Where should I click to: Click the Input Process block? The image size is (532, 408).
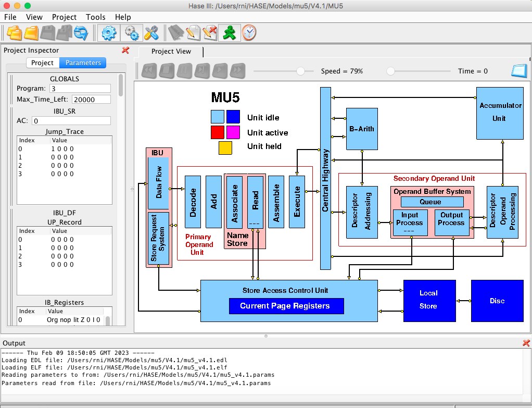coord(410,222)
